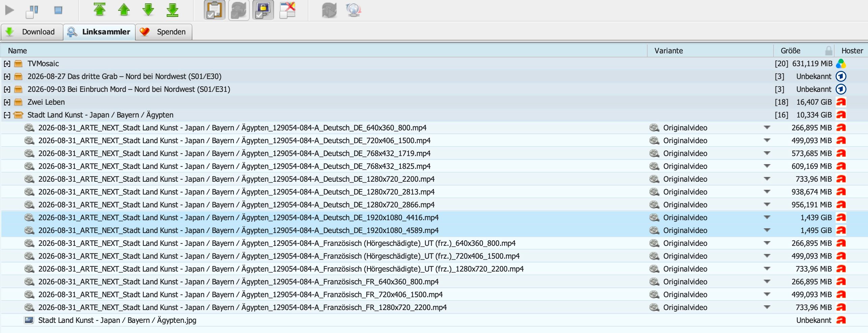Click the lock icon in Größe header
The width and height of the screenshot is (868, 333).
tap(829, 51)
